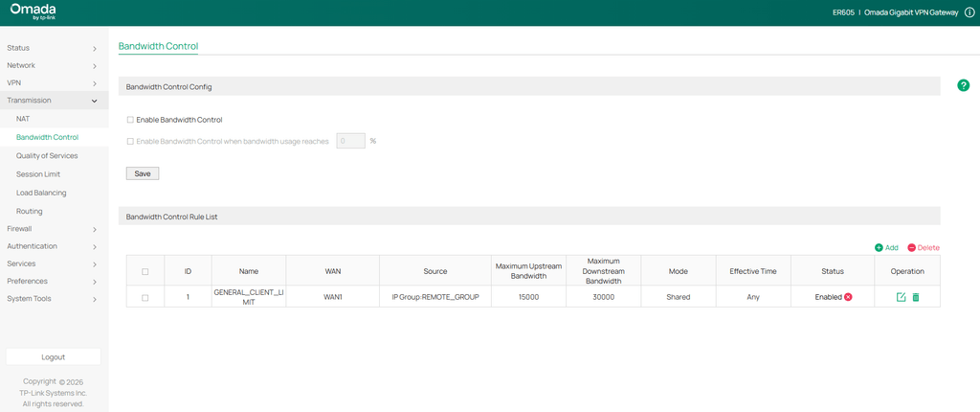Viewport: 980px width, 412px height.
Task: Open the green help question mark icon
Action: 963,85
